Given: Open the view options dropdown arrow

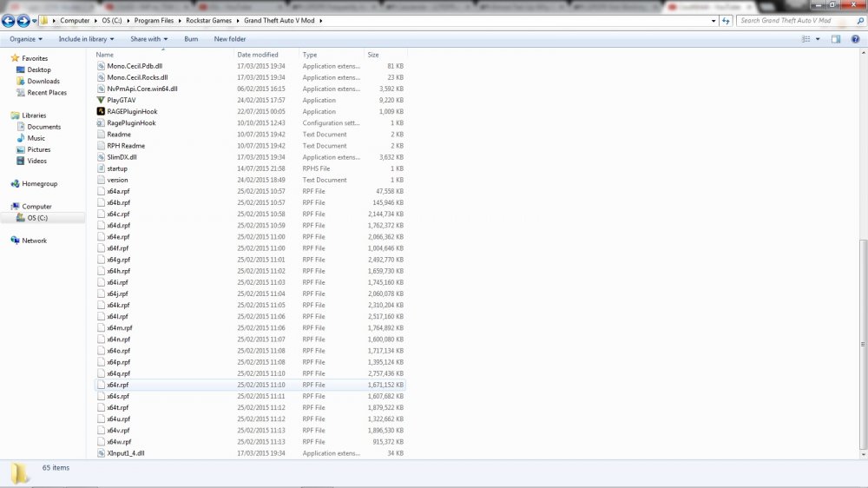Looking at the screenshot, I should click(818, 39).
